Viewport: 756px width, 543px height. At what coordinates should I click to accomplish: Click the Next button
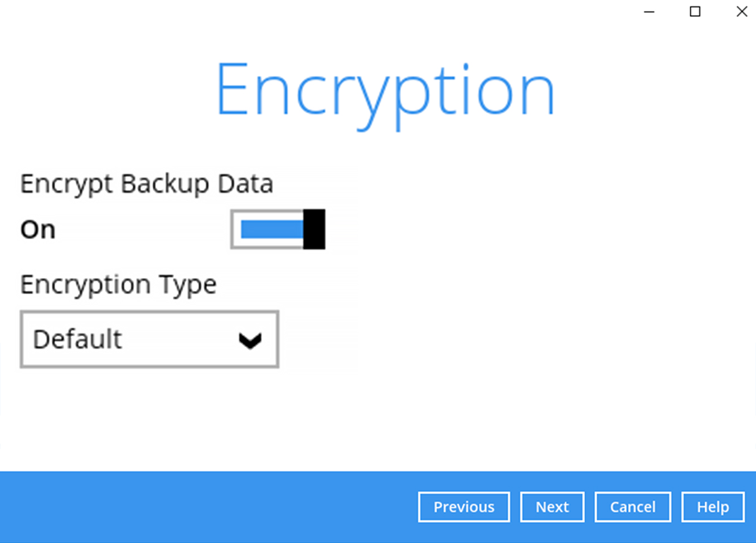pyautogui.click(x=552, y=507)
